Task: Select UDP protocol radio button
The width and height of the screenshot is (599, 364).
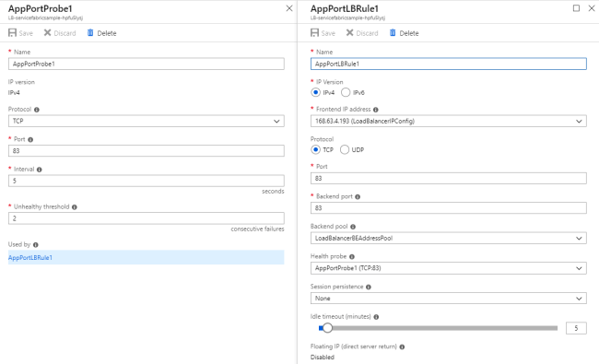Action: click(x=345, y=149)
